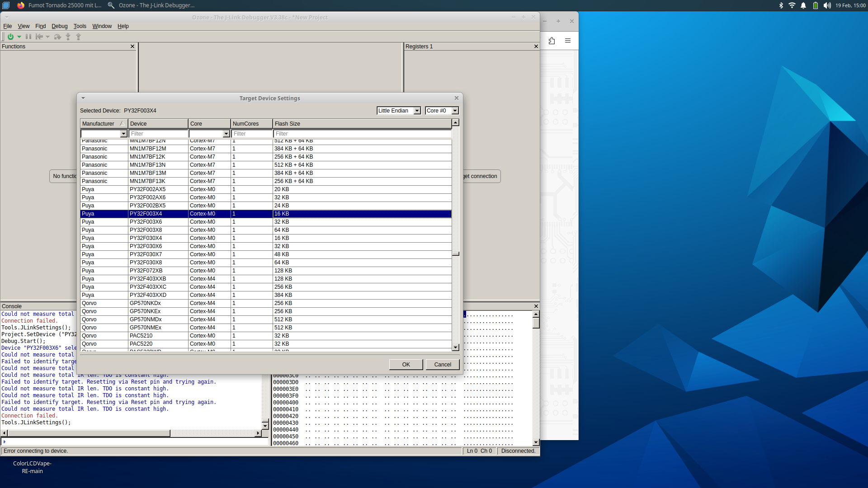Open the Help menu

(x=123, y=26)
